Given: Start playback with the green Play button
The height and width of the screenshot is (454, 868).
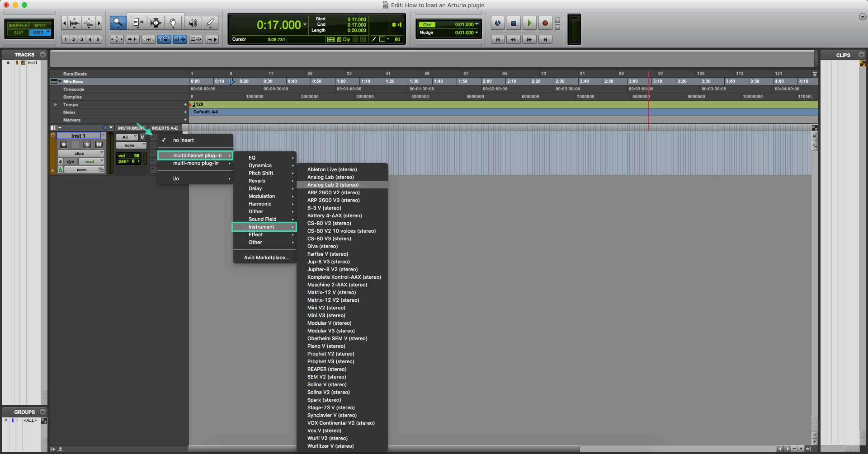Looking at the screenshot, I should click(529, 23).
